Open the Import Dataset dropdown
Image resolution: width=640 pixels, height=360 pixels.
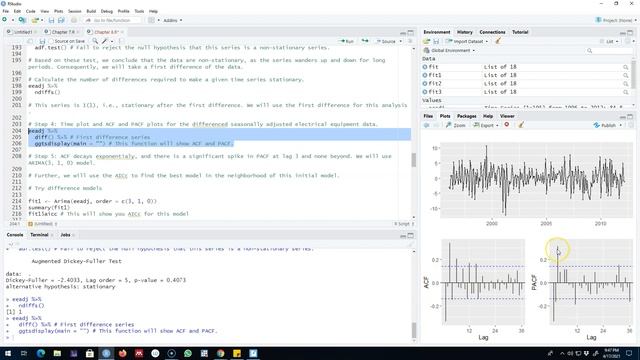(467, 41)
